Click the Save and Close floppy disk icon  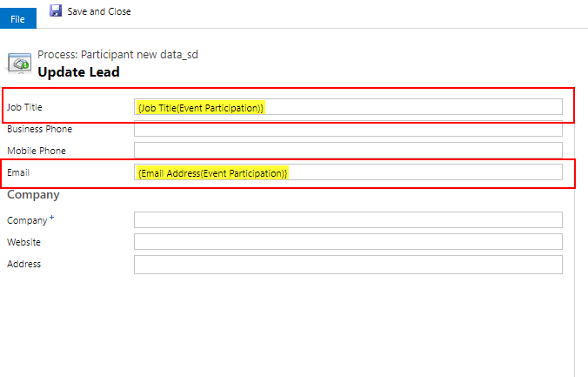click(x=56, y=10)
